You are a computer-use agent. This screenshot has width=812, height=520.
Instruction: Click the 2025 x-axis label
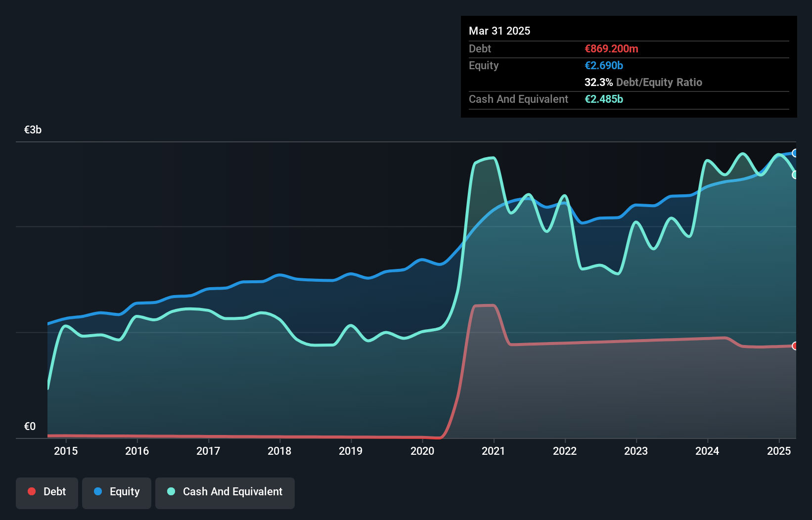(779, 451)
